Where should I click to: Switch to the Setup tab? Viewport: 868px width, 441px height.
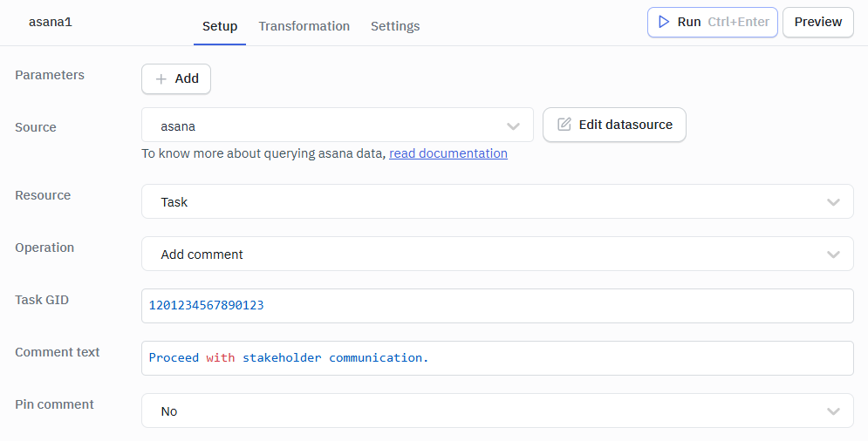point(220,26)
